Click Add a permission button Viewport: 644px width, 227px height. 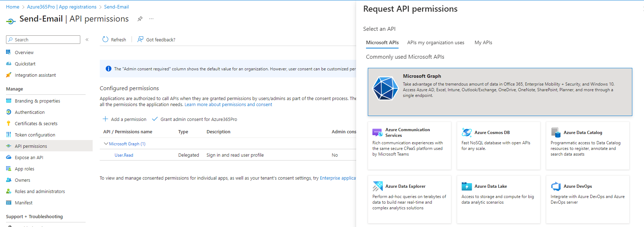coord(124,119)
